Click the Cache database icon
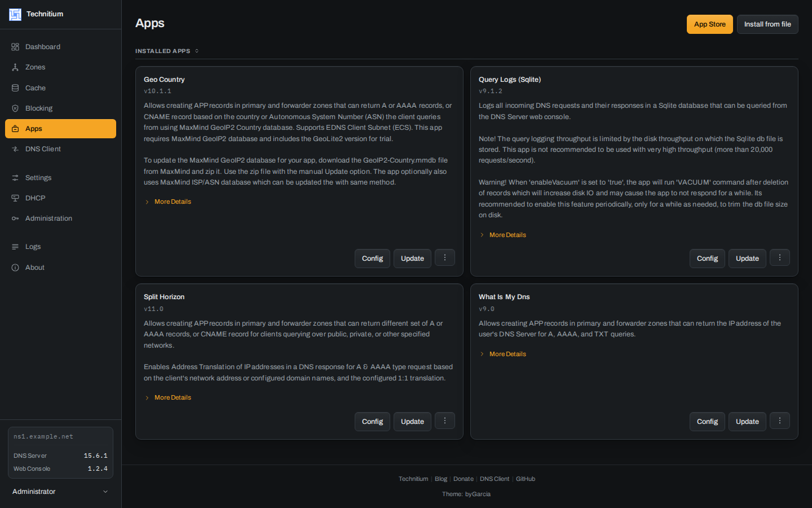Screen dimensions: 812x508 15,88
